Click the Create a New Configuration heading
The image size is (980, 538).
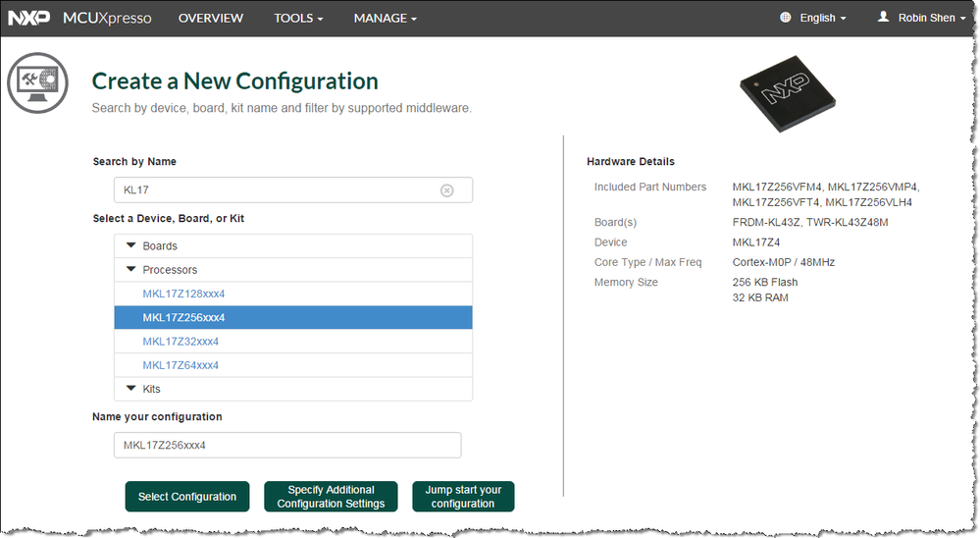(235, 81)
